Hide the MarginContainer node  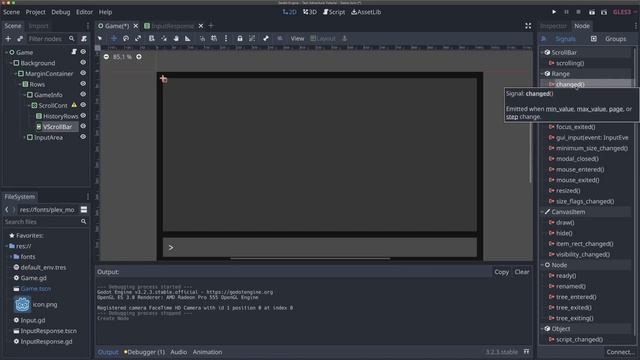tap(83, 73)
